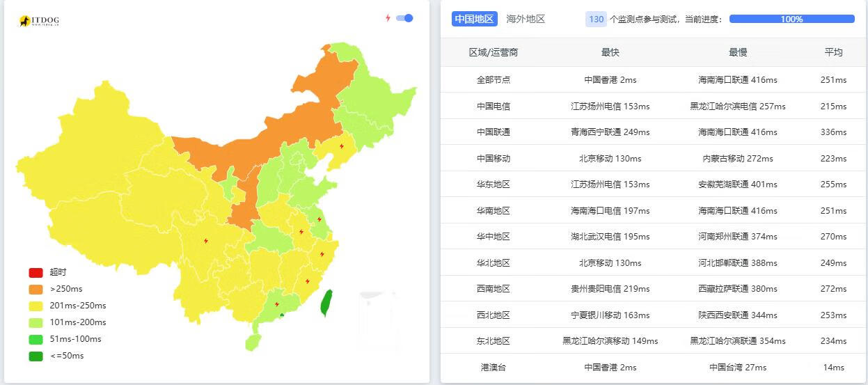
Task: Click the 130 monitoring points badge
Action: click(x=596, y=19)
